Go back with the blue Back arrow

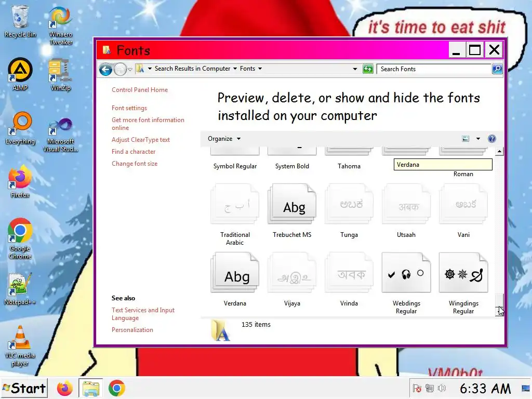(x=105, y=70)
